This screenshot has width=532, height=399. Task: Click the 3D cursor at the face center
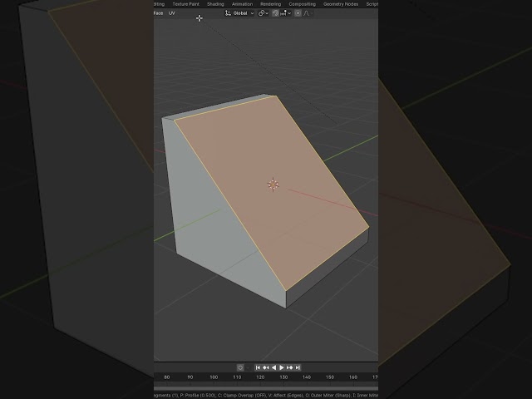click(x=273, y=185)
